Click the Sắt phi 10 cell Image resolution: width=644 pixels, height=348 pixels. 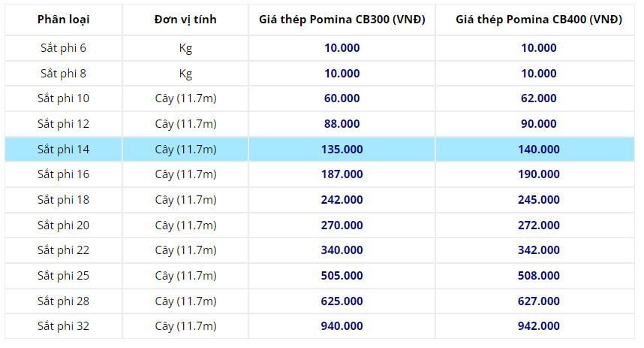click(63, 98)
